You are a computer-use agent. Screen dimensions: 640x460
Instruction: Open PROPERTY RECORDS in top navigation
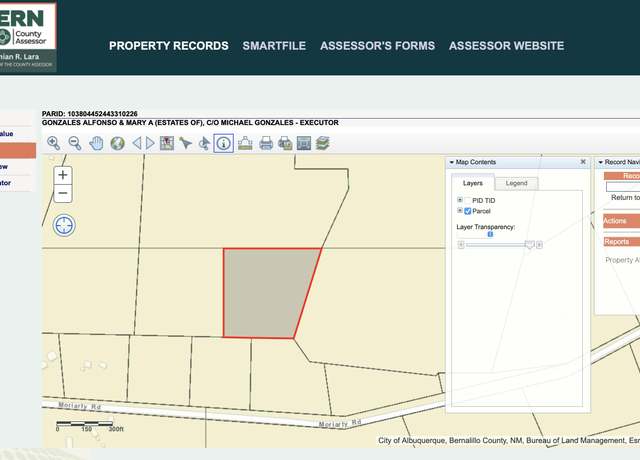(169, 46)
